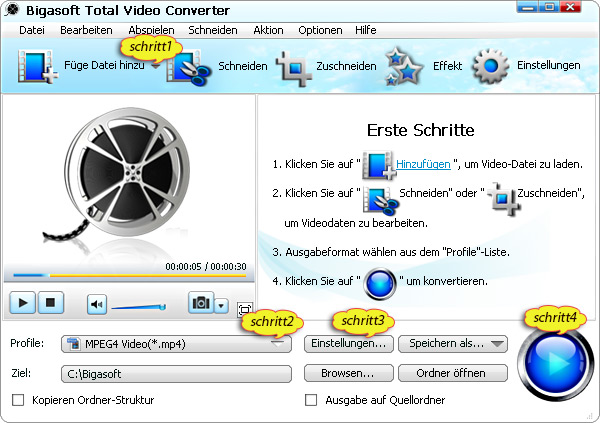
Task: Click the Einstellungen toolbar label
Action: 548,65
